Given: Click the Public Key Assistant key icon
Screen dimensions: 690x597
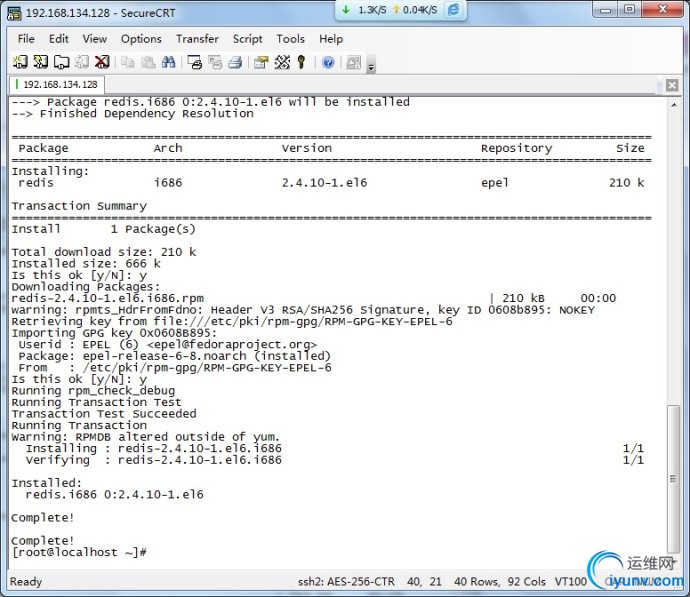Looking at the screenshot, I should [301, 62].
